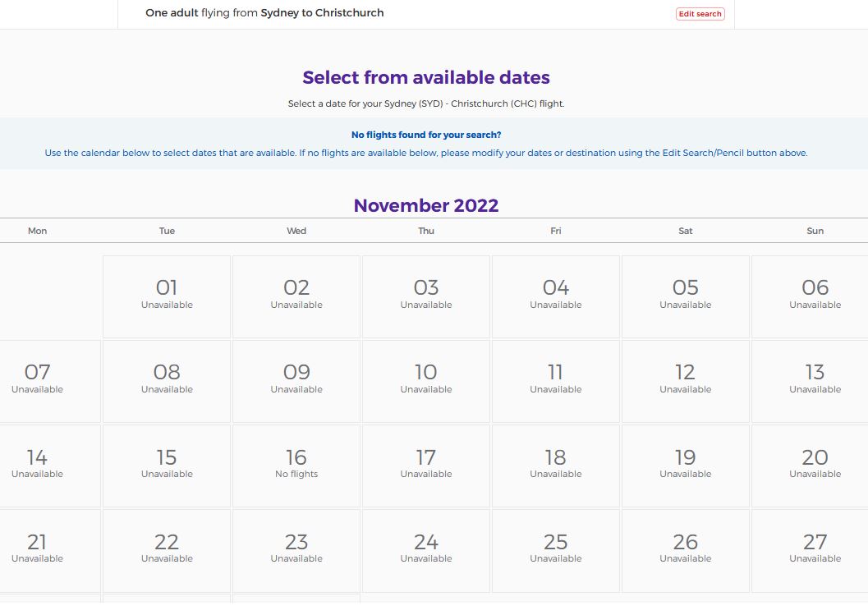Pick November 24 calendar cell
The image size is (868, 615).
tap(426, 549)
